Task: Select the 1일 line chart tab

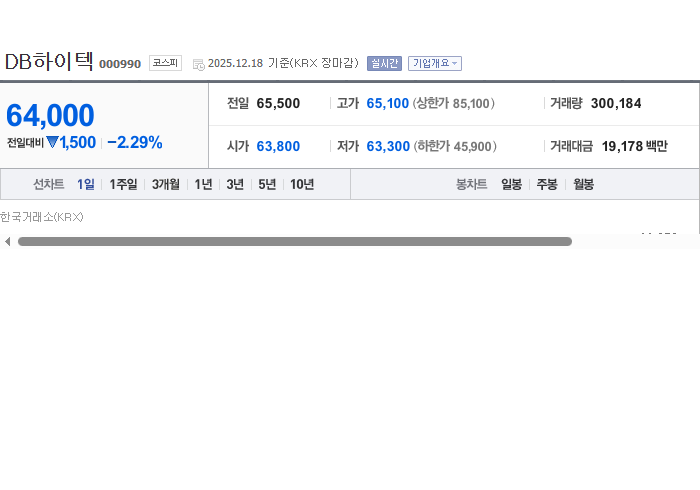Action: (86, 184)
